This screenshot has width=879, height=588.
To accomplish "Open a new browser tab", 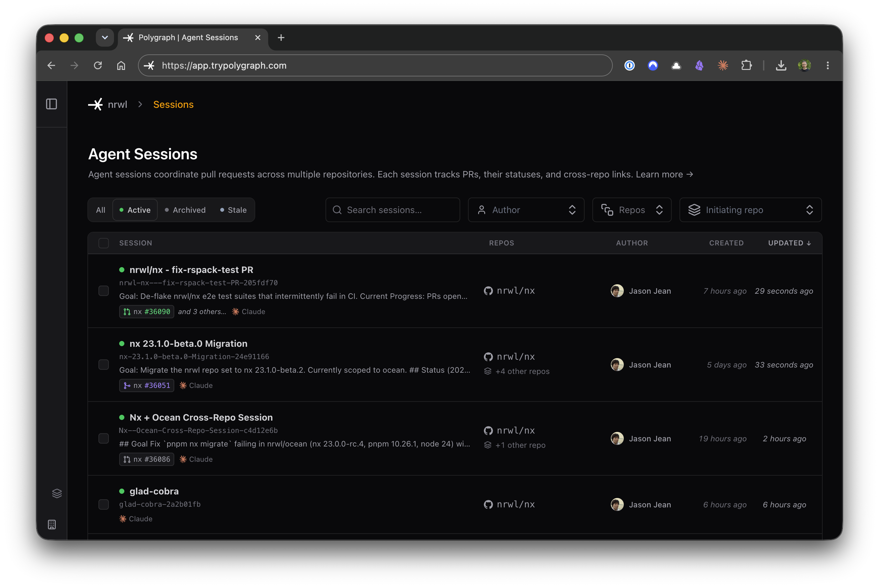I will (x=281, y=38).
